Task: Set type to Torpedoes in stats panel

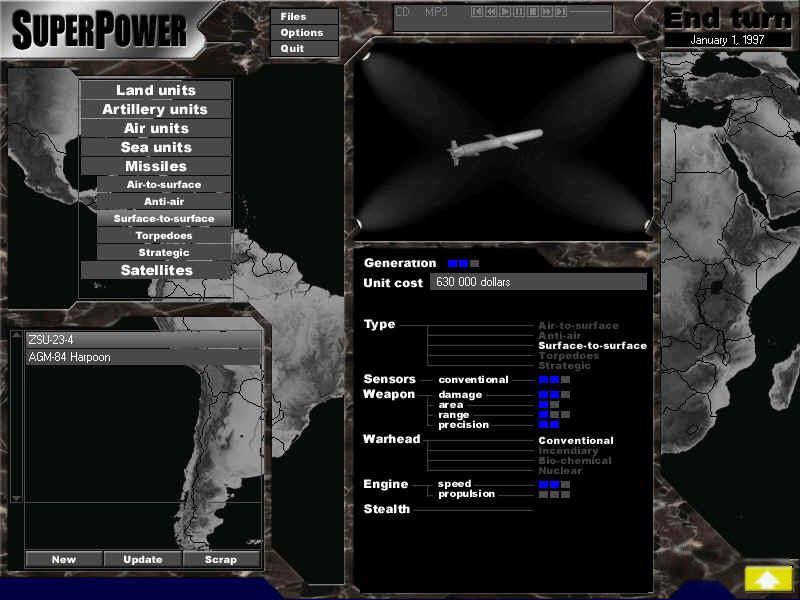Action: coord(568,356)
